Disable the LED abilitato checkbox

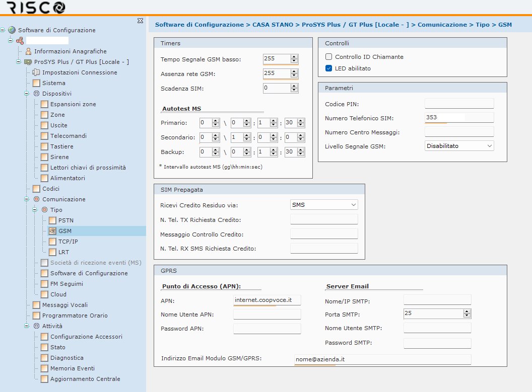(x=328, y=68)
